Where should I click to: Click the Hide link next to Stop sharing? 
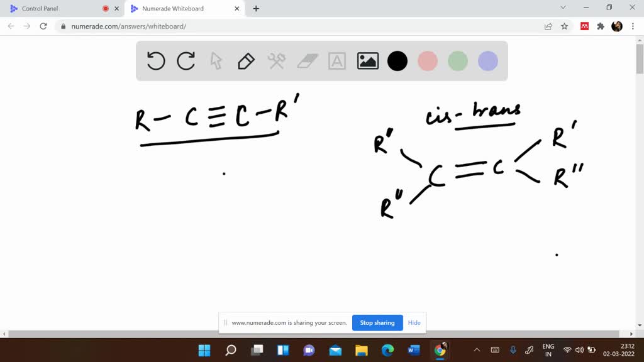pos(414,322)
